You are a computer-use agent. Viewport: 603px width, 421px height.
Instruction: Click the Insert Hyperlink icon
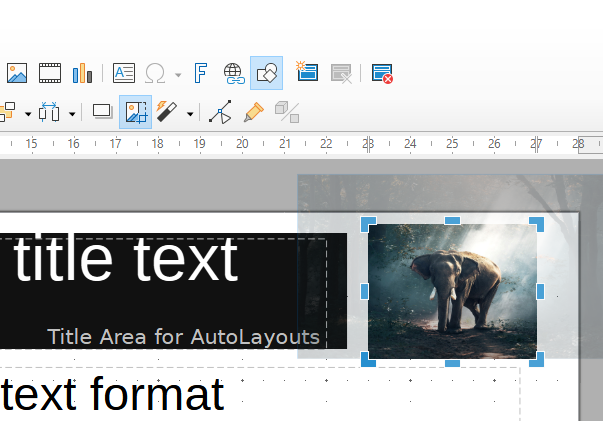coord(233,73)
